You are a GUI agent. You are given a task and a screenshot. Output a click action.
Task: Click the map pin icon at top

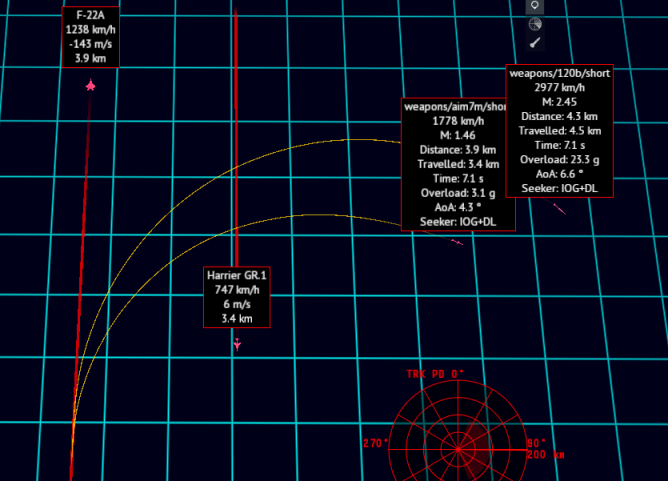[535, 5]
